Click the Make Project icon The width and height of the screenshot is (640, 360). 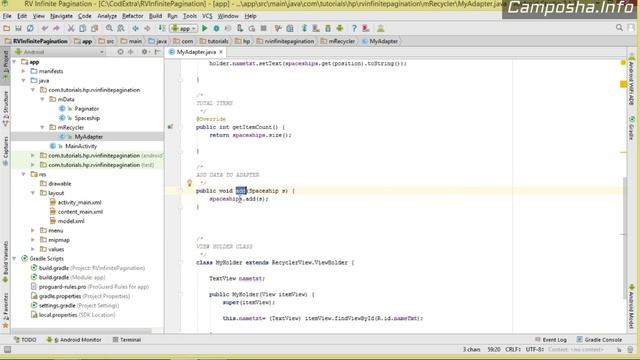[x=162, y=29]
